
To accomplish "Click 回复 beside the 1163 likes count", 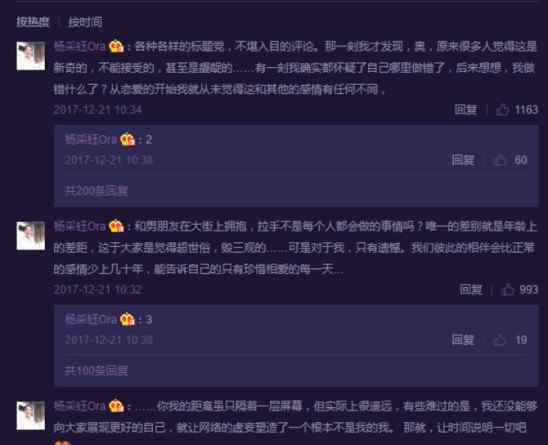I will [465, 110].
